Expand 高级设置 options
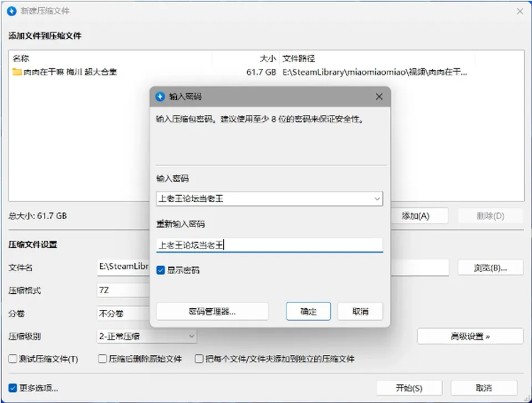532x403 pixels. pos(470,336)
